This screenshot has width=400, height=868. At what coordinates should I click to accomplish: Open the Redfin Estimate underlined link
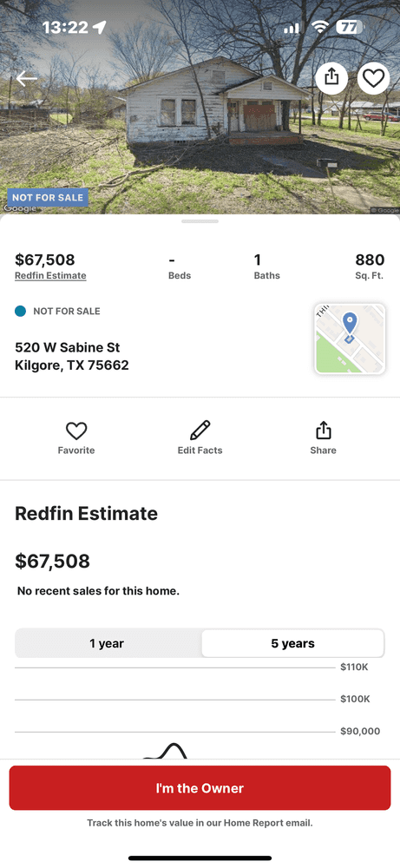50,276
